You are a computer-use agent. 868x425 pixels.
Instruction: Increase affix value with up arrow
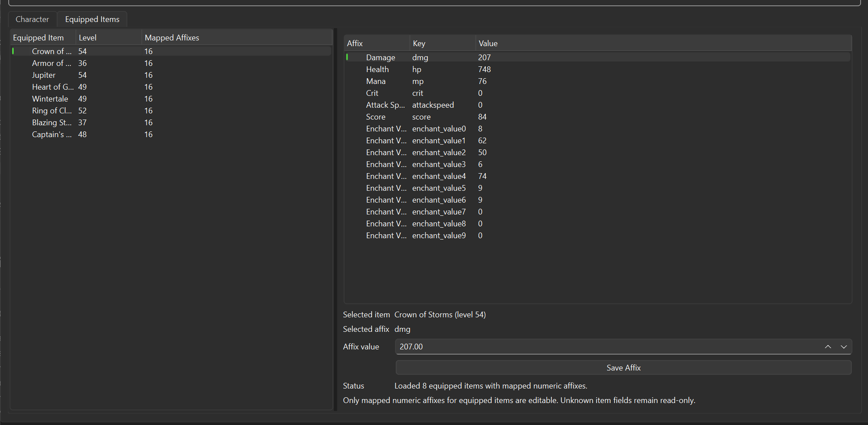pyautogui.click(x=828, y=347)
